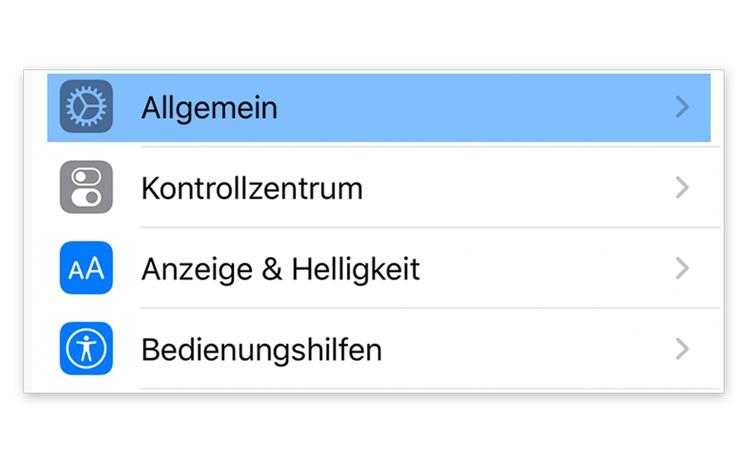
Task: Tap the upper switch inside Kontrollzentrum icon
Action: (86, 178)
